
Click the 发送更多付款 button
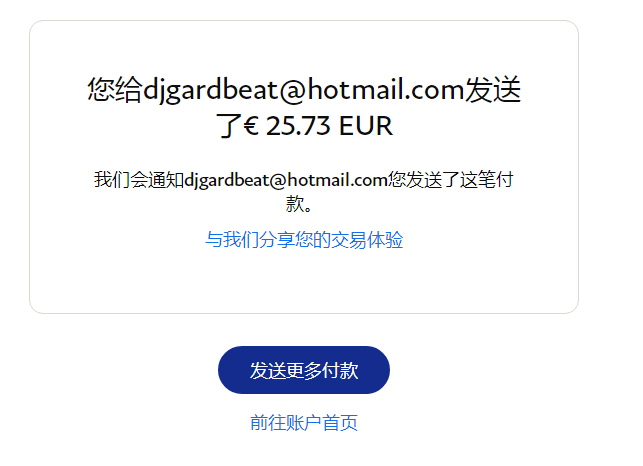click(303, 370)
